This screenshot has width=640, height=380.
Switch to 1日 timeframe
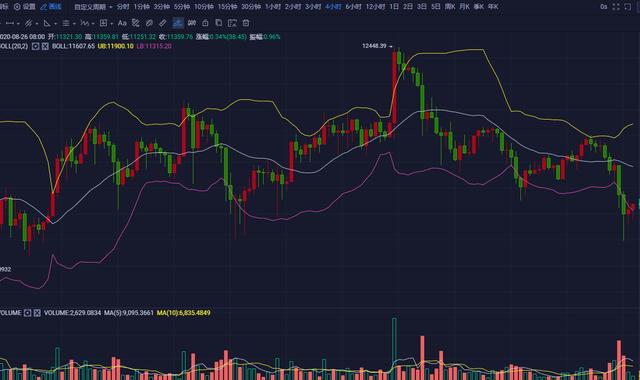point(394,7)
